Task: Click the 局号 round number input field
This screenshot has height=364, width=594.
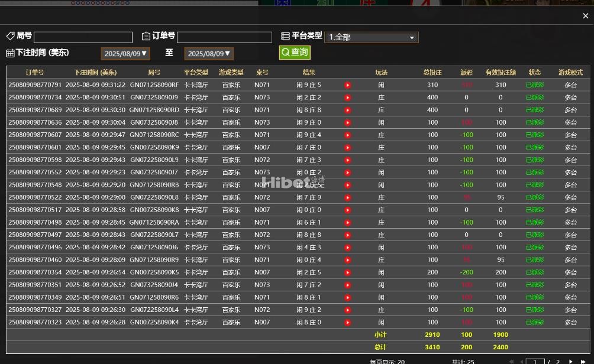Action: point(83,37)
